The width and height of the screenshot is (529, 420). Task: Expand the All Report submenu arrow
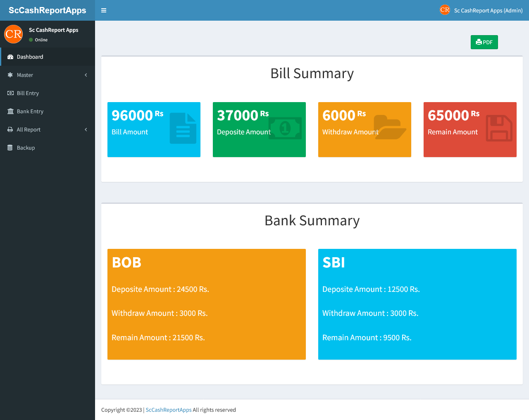pyautogui.click(x=86, y=130)
